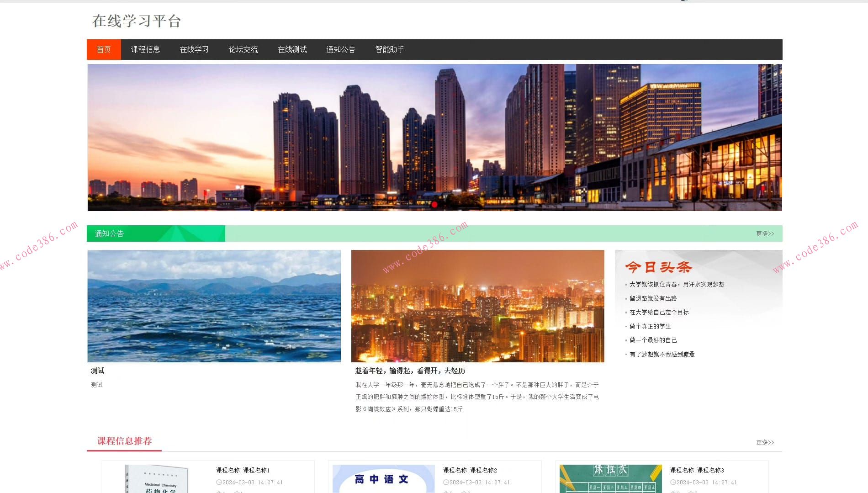Open course 课程名称: 课程名称1
Screen dimensions: 868x493
pos(243,471)
